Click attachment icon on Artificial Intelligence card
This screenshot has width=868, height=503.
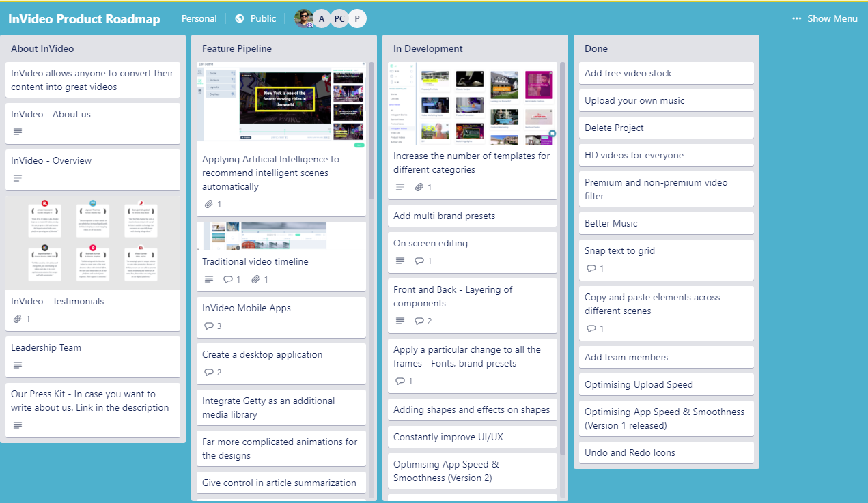click(x=209, y=204)
